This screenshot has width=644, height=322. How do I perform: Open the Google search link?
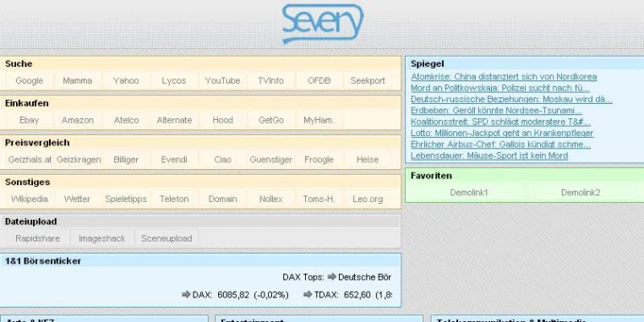pos(30,80)
